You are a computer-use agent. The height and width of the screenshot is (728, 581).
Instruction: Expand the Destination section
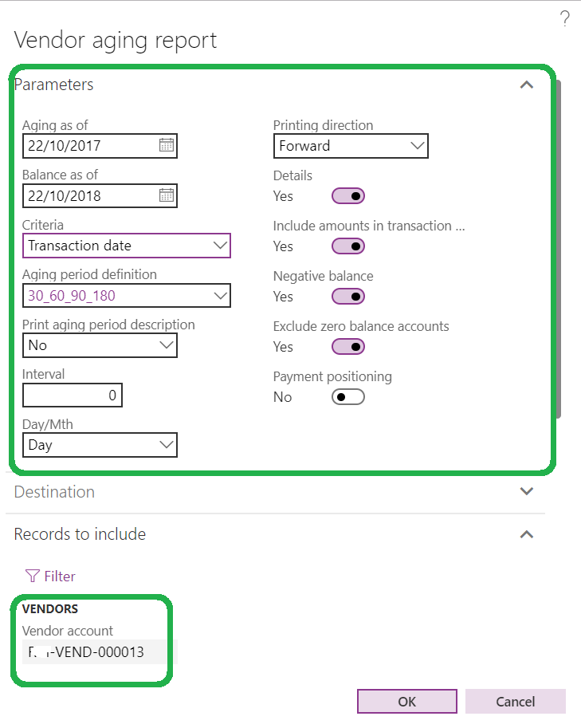[526, 492]
